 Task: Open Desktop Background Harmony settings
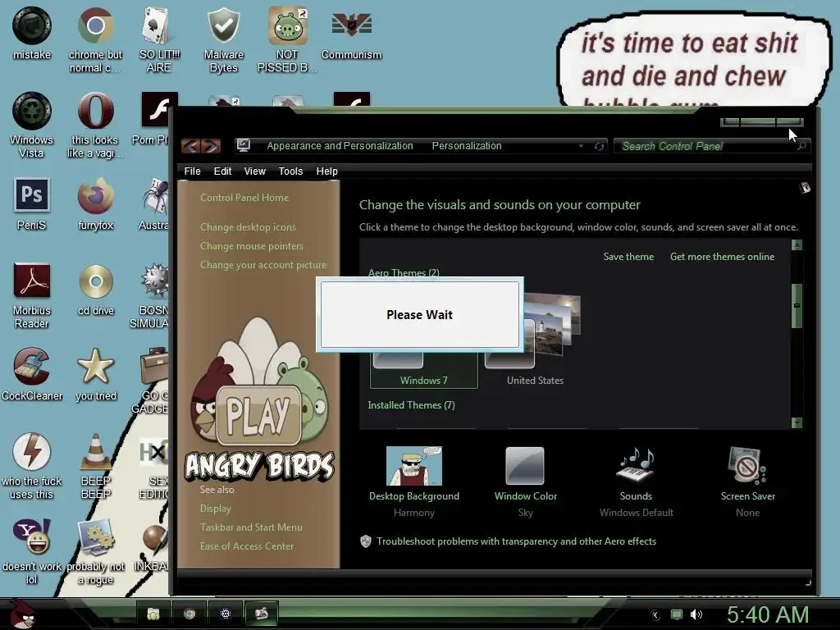pyautogui.click(x=414, y=482)
